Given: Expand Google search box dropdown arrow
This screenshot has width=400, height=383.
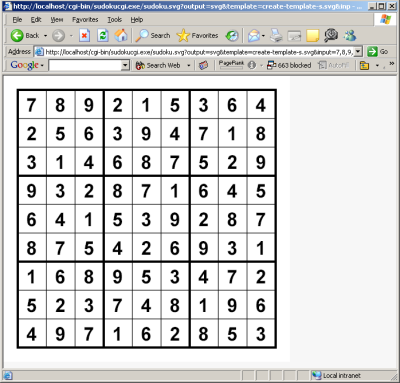Looking at the screenshot, I should click(125, 65).
